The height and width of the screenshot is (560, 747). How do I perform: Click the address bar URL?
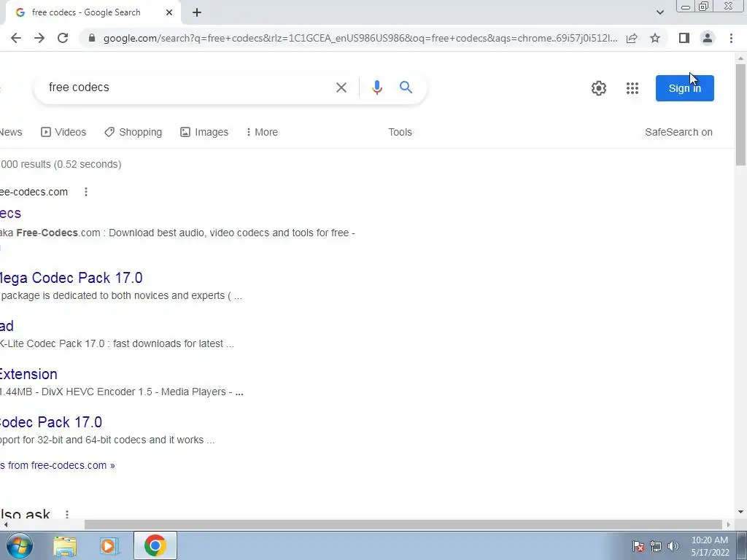(x=360, y=38)
